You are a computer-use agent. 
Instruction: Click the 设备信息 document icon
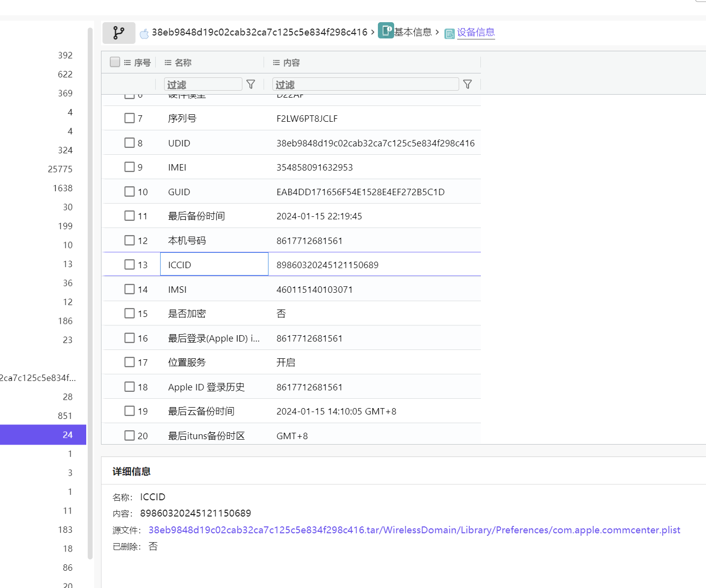point(449,34)
